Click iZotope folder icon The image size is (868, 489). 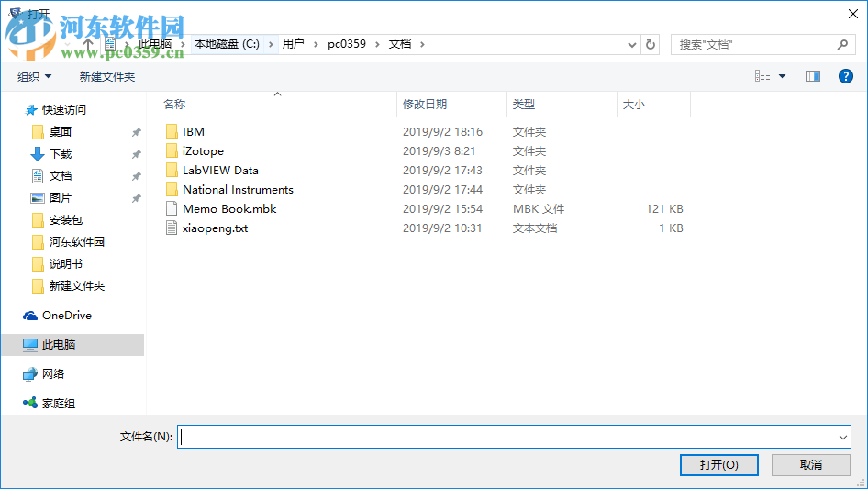[172, 150]
